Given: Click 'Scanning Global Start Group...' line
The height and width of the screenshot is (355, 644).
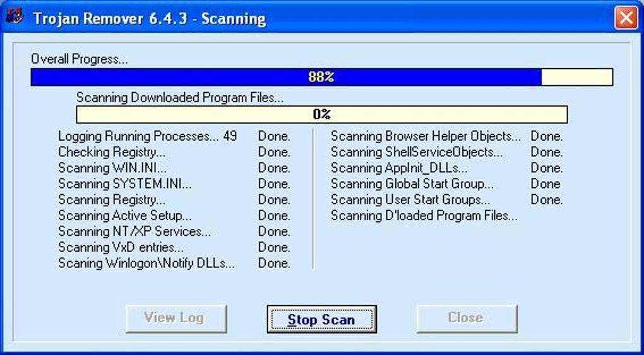Looking at the screenshot, I should 412,183.
